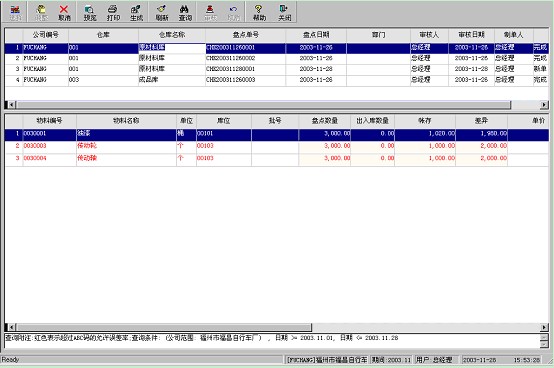Click the 关闭 close door icon
The image size is (554, 368).
click(x=284, y=13)
